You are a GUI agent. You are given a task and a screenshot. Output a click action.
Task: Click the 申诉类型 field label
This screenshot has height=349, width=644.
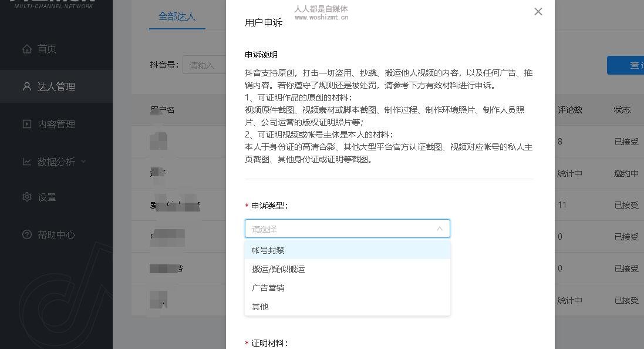pyautogui.click(x=269, y=206)
